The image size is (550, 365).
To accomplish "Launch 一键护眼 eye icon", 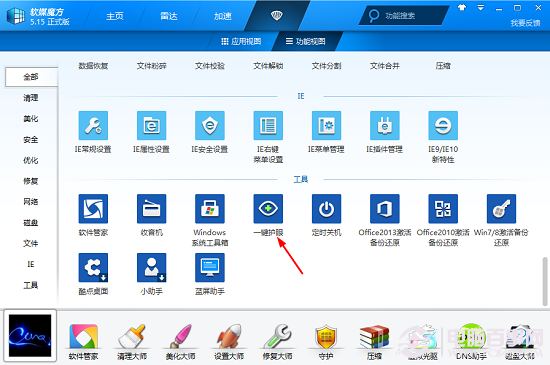I will (x=268, y=209).
